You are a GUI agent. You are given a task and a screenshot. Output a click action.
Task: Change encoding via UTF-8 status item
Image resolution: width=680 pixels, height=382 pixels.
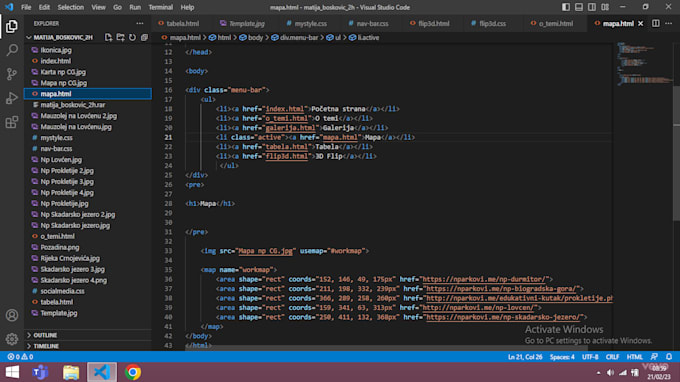pos(590,357)
